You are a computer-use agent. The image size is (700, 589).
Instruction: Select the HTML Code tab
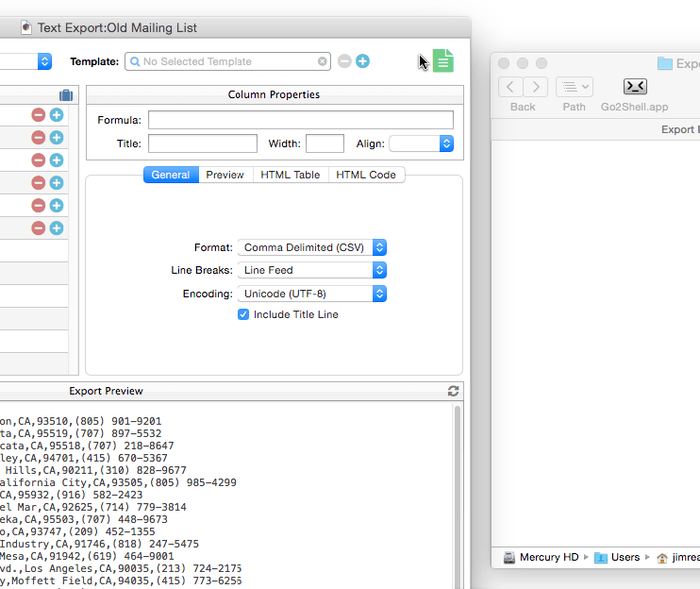click(x=366, y=175)
